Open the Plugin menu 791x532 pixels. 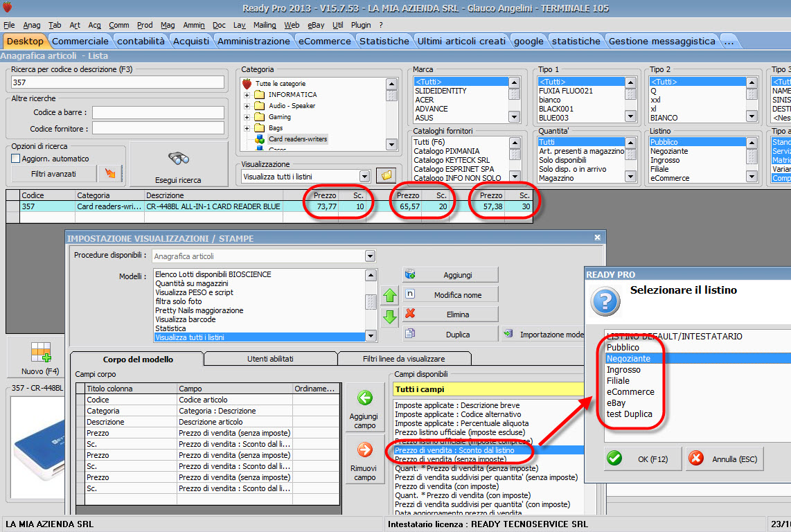point(361,25)
